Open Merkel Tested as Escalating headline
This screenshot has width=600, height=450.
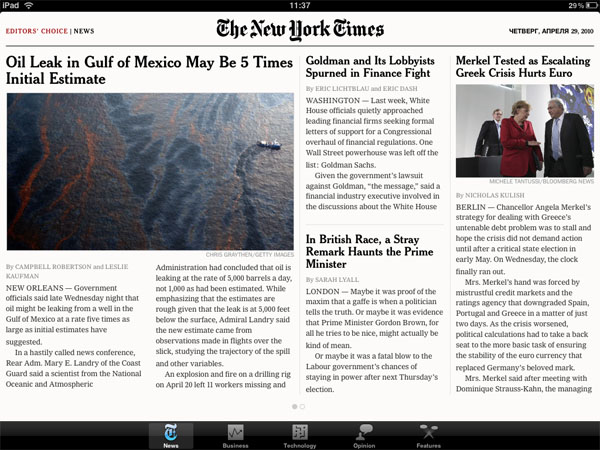[x=523, y=67]
